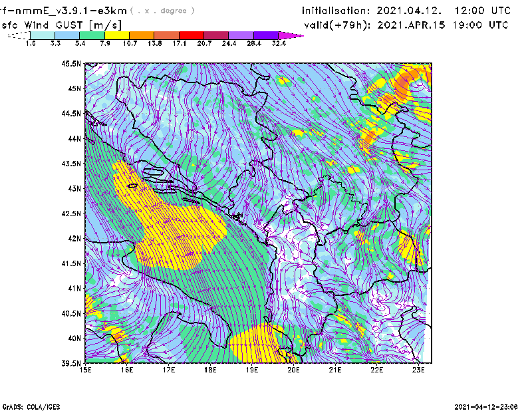Click the 19E longitude label

[x=252, y=370]
